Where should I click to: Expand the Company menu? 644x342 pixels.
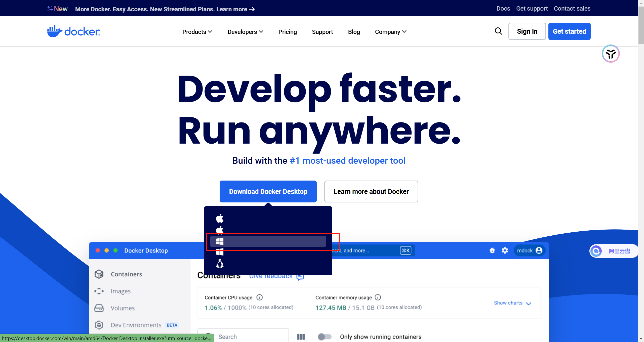click(391, 32)
